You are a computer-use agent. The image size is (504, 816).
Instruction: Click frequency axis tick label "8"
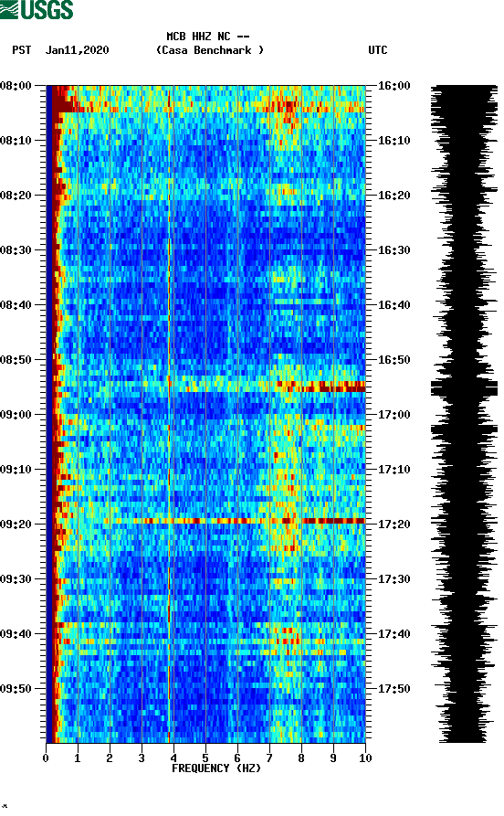click(x=301, y=758)
